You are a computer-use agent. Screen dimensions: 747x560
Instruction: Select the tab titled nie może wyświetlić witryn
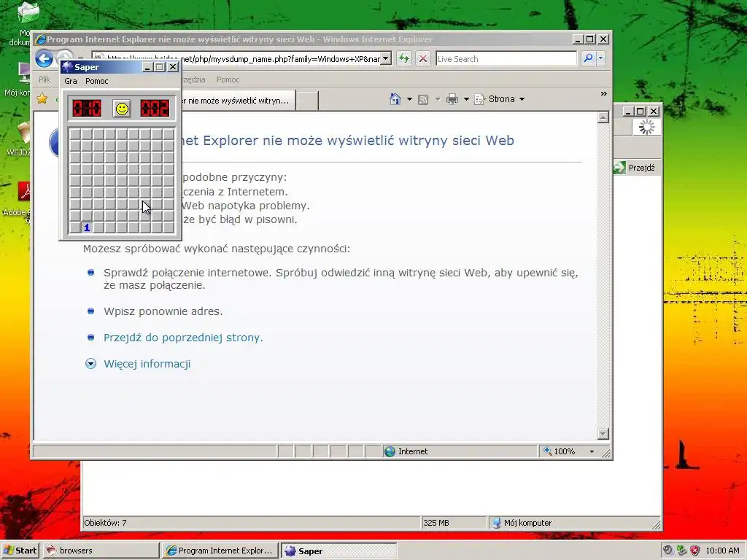(x=239, y=101)
